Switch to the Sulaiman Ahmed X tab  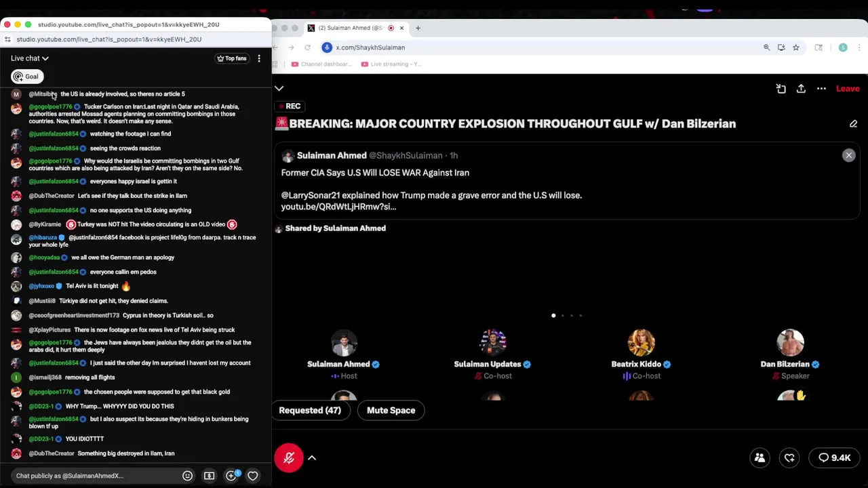point(356,28)
